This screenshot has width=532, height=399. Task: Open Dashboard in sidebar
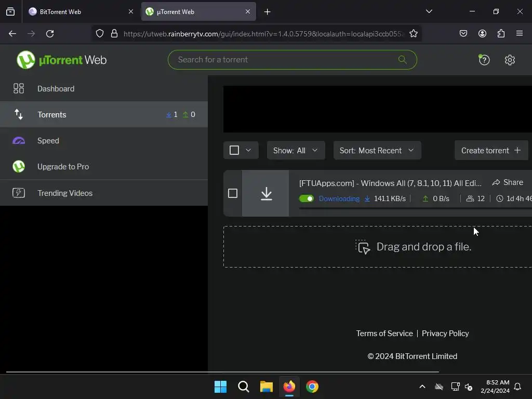(104, 88)
